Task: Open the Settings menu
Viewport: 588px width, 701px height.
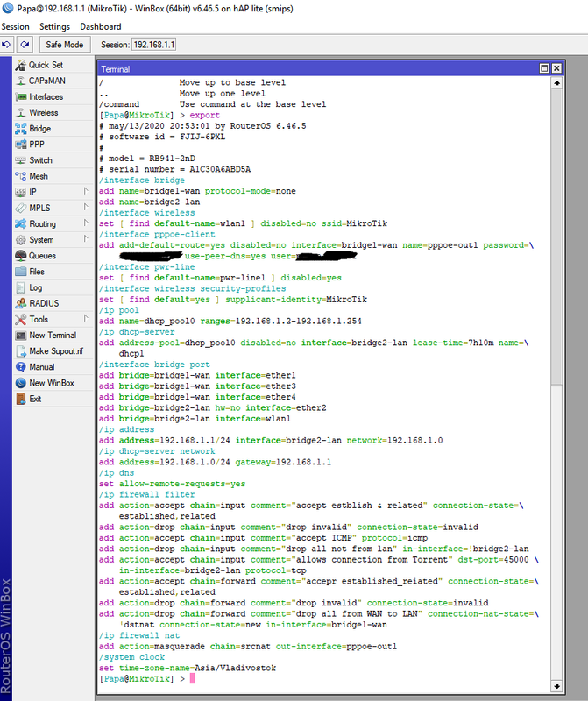Action: (54, 27)
